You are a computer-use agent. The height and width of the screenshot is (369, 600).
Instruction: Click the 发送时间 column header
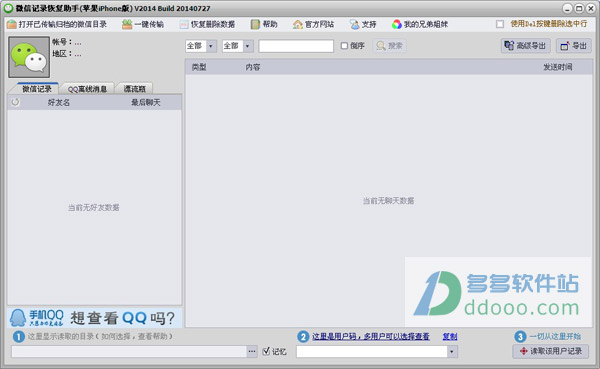[558, 67]
